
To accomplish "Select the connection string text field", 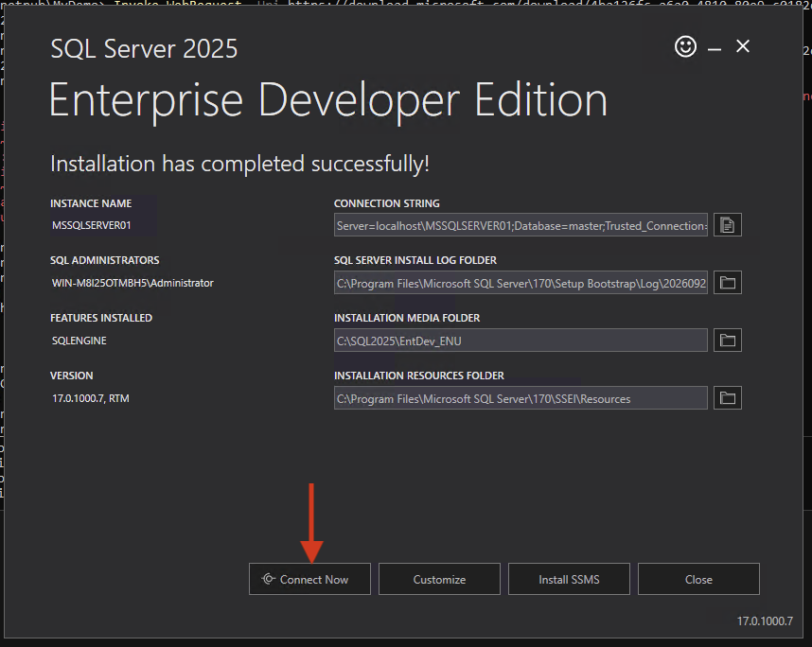I will (521, 224).
